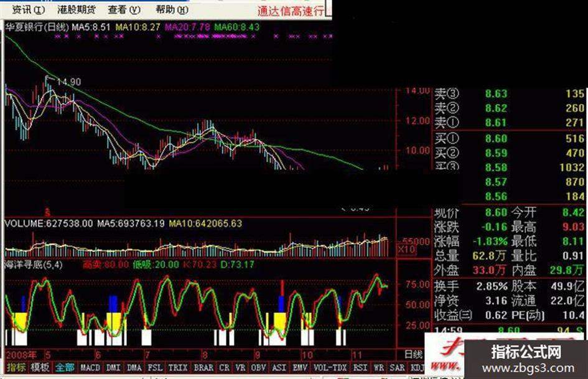Open the 帮助(H) menu
Screen dimensions: 588x379
pos(172,10)
